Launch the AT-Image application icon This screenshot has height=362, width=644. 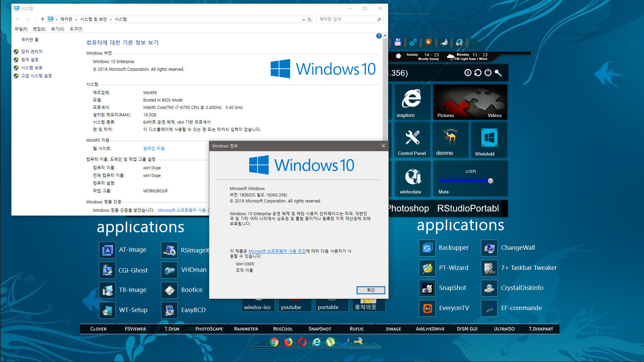[x=107, y=250]
